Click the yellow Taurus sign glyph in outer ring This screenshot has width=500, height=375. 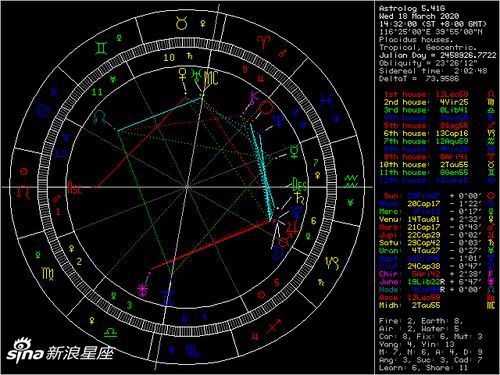(182, 23)
